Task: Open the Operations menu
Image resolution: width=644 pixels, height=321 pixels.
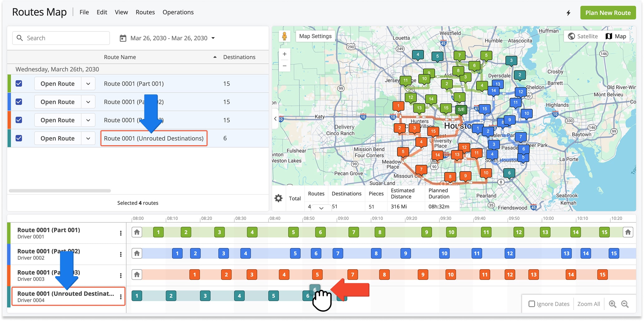Action: click(x=178, y=12)
